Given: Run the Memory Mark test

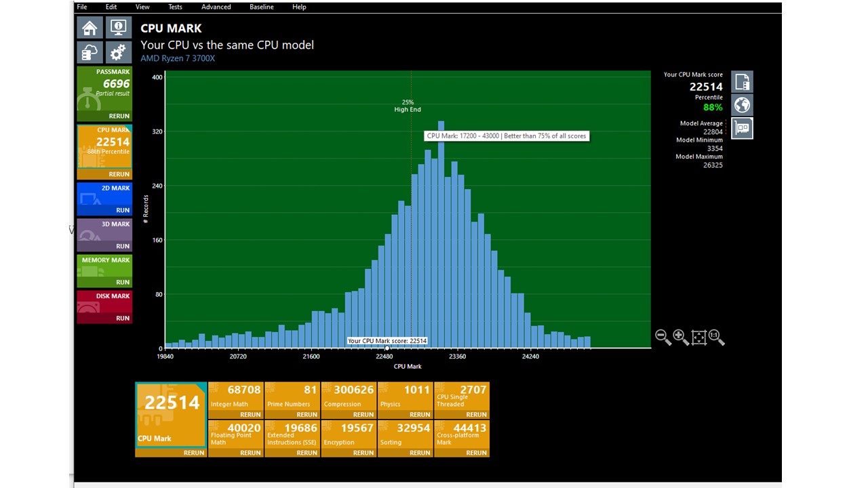Looking at the screenshot, I should click(x=123, y=282).
